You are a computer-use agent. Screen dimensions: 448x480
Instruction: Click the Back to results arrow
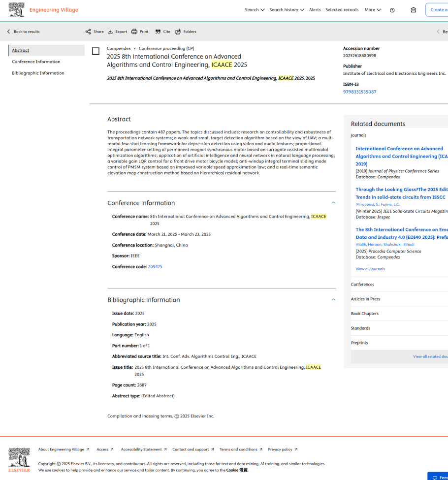point(8,32)
